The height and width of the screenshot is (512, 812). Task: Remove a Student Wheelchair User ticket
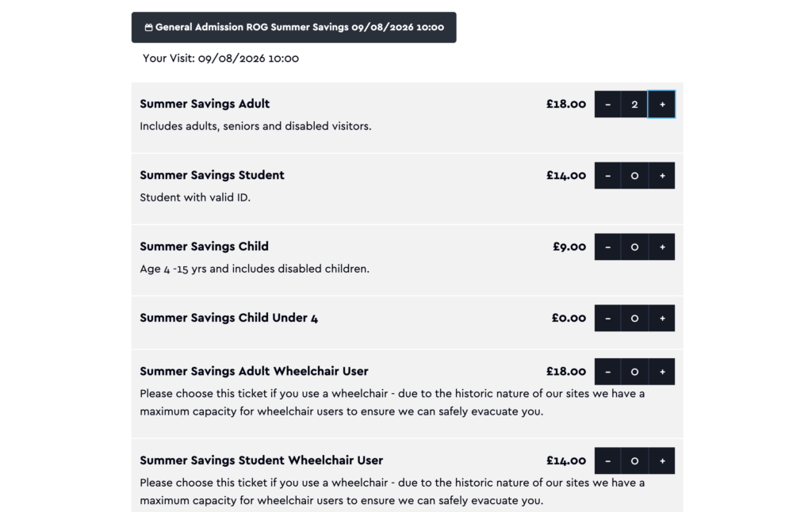tap(607, 460)
